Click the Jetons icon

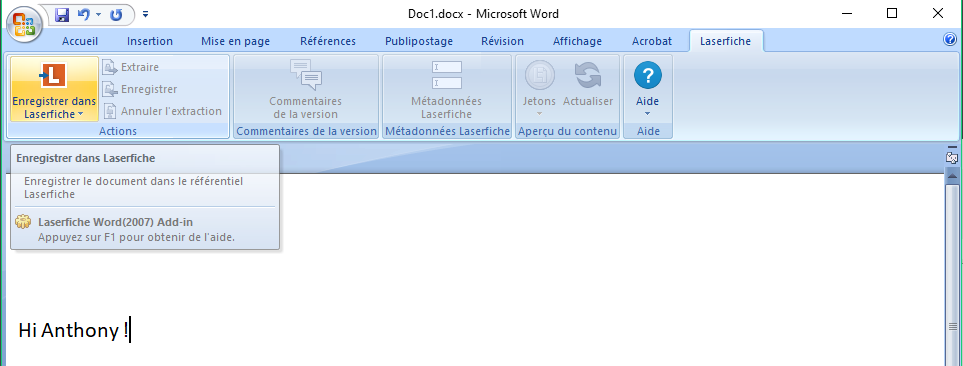[x=539, y=76]
